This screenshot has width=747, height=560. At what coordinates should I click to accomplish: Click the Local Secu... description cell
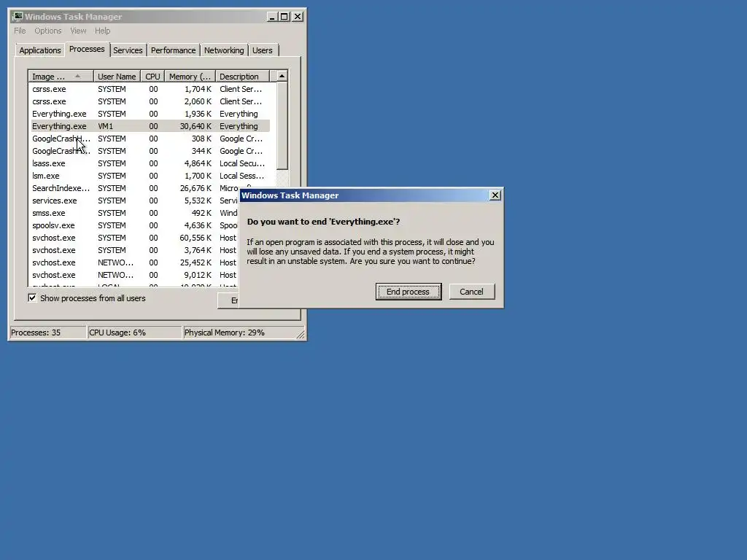click(x=242, y=163)
